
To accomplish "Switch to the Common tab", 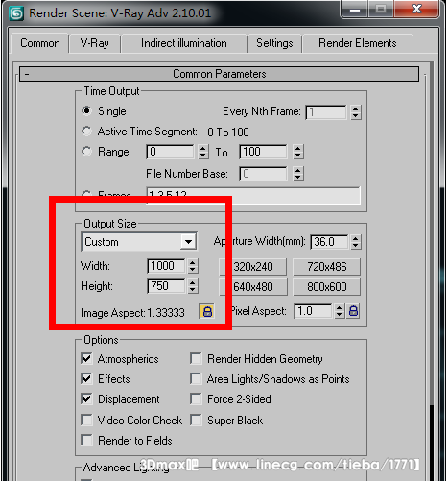I will pyautogui.click(x=40, y=43).
